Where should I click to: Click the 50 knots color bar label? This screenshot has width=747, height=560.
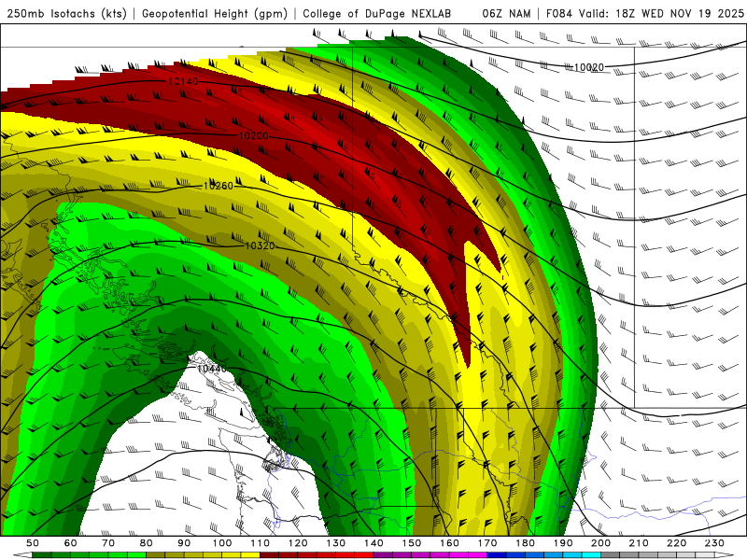click(33, 543)
